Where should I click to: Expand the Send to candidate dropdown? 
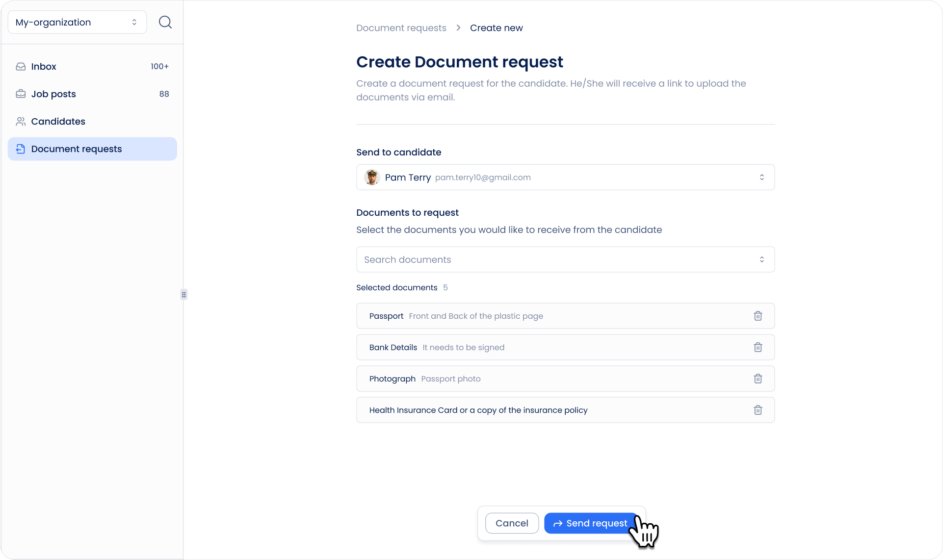[x=761, y=177]
